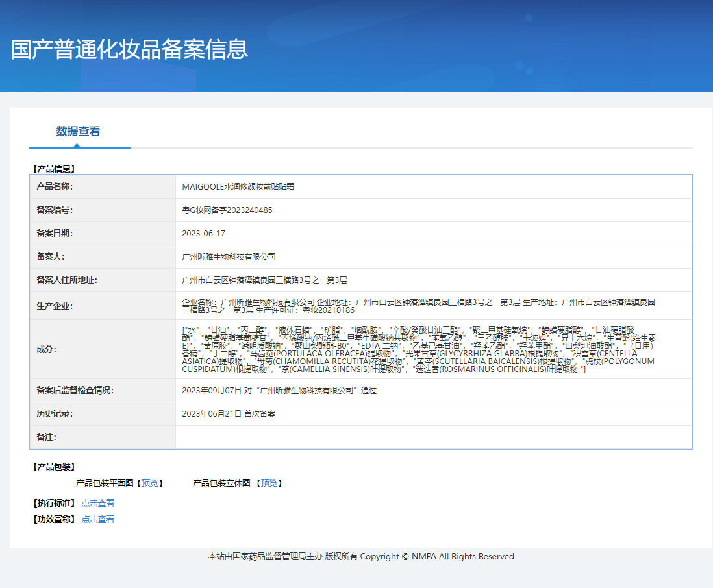Open the 数据查看 tab
This screenshot has height=588, width=713.
[x=78, y=131]
